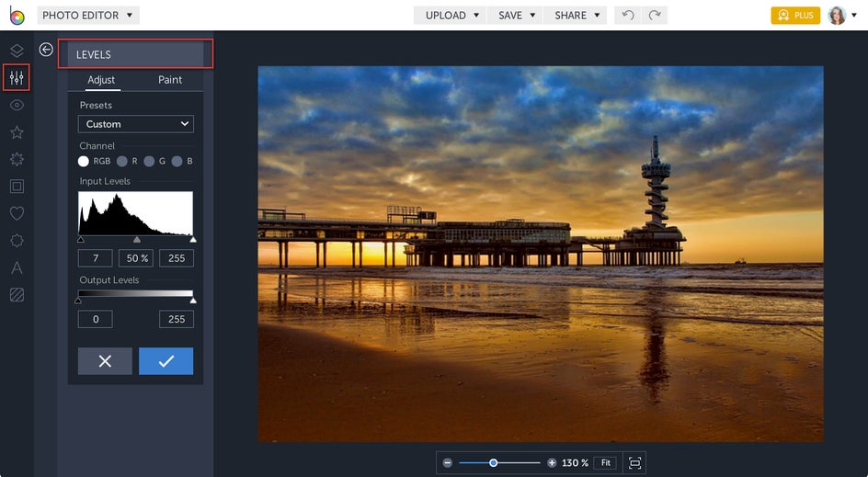Open the Effects star icon in sidebar

point(16,132)
